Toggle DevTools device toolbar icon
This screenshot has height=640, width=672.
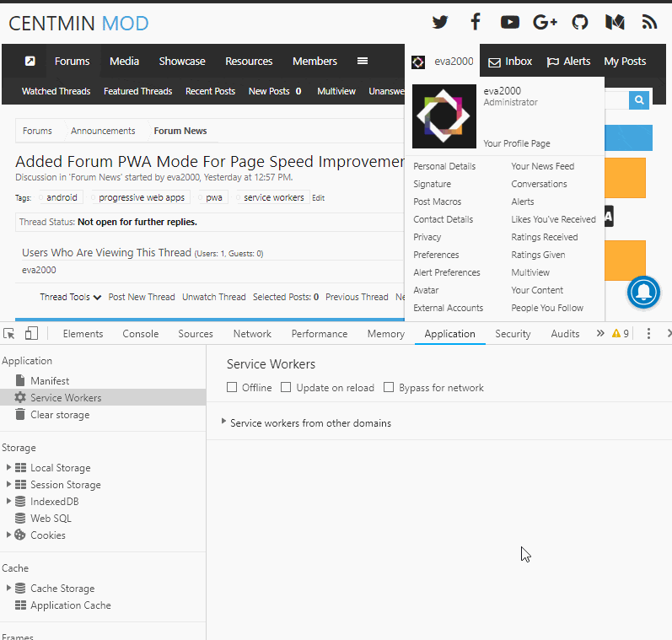31,334
